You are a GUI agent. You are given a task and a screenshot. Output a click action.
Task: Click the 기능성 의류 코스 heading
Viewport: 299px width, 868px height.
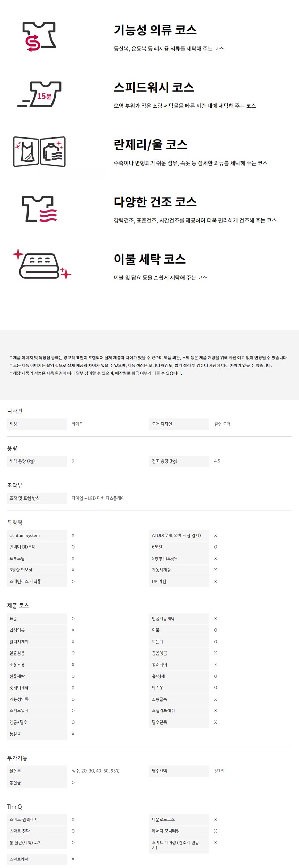155,30
